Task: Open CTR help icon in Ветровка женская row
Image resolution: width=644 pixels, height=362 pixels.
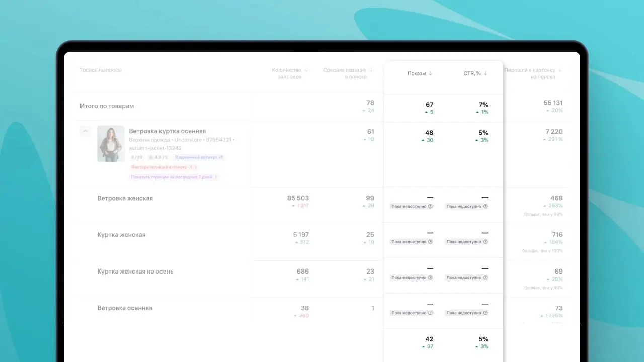Action: (485, 206)
